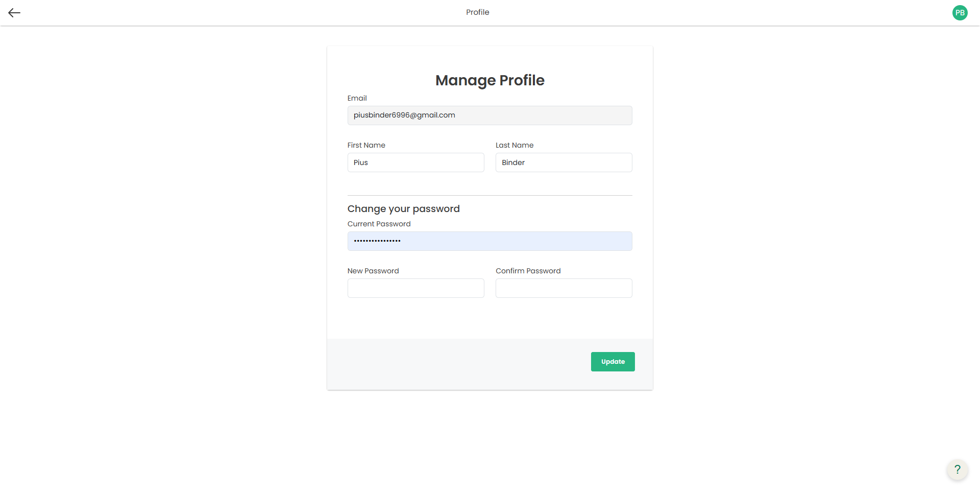Screen dimensions: 980x492
Task: Click the Current Password label
Action: pyautogui.click(x=379, y=224)
